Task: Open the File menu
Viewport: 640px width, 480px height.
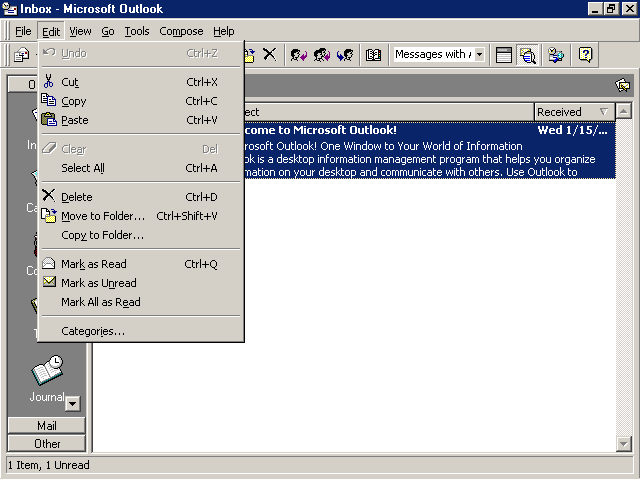Action: click(x=23, y=31)
